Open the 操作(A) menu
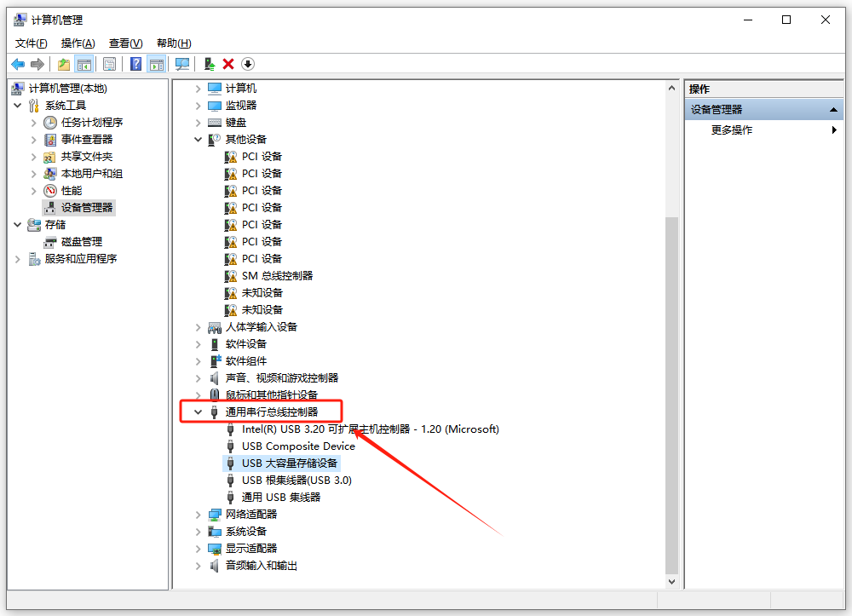 point(78,43)
